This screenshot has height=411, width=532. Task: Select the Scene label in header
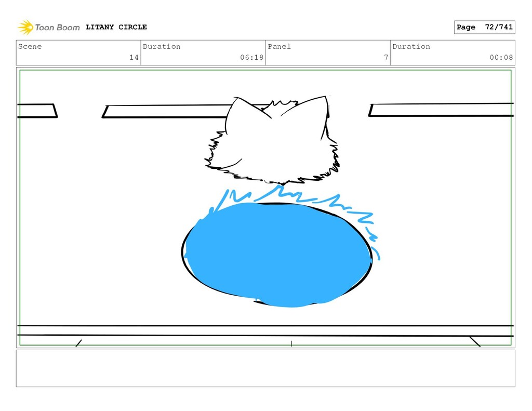point(30,46)
